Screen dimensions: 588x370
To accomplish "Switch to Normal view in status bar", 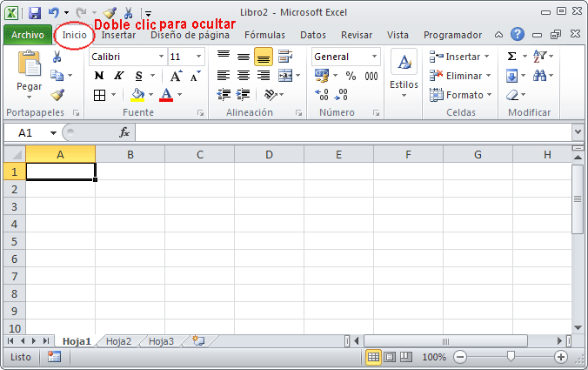I will tap(373, 357).
